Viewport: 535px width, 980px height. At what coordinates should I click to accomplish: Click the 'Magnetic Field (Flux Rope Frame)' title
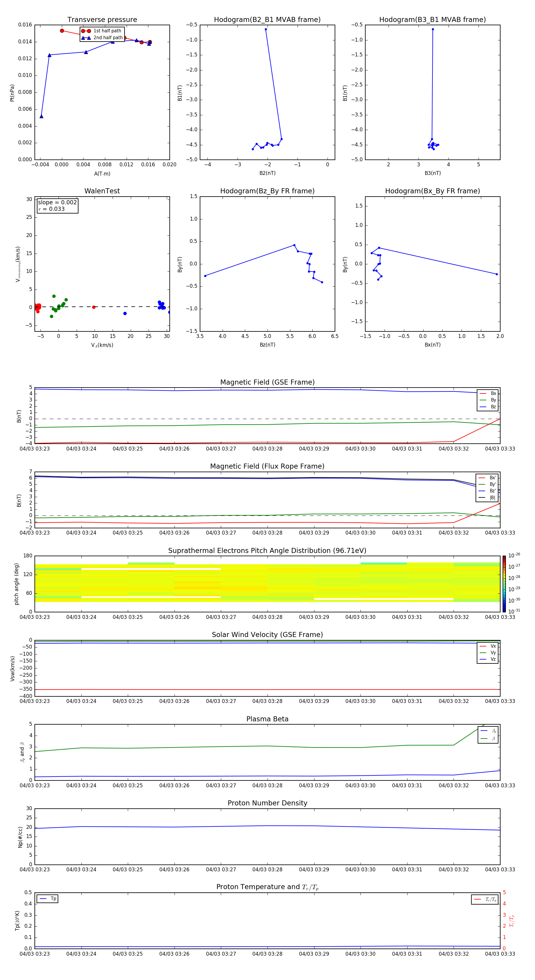(267, 467)
